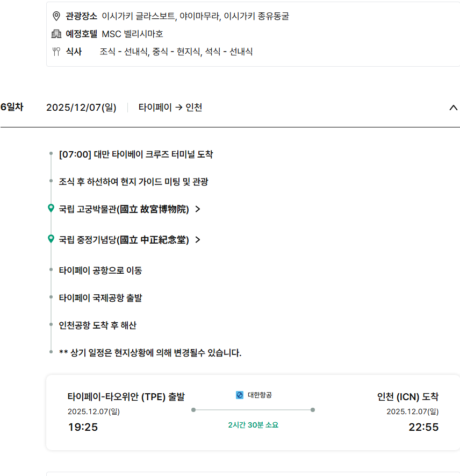
Task: Select the 6일차 day label
Action: point(12,107)
